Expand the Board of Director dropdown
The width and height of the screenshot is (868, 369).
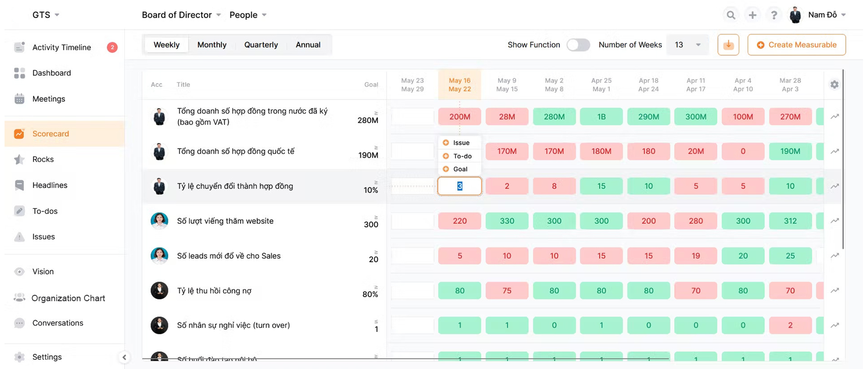(x=181, y=15)
